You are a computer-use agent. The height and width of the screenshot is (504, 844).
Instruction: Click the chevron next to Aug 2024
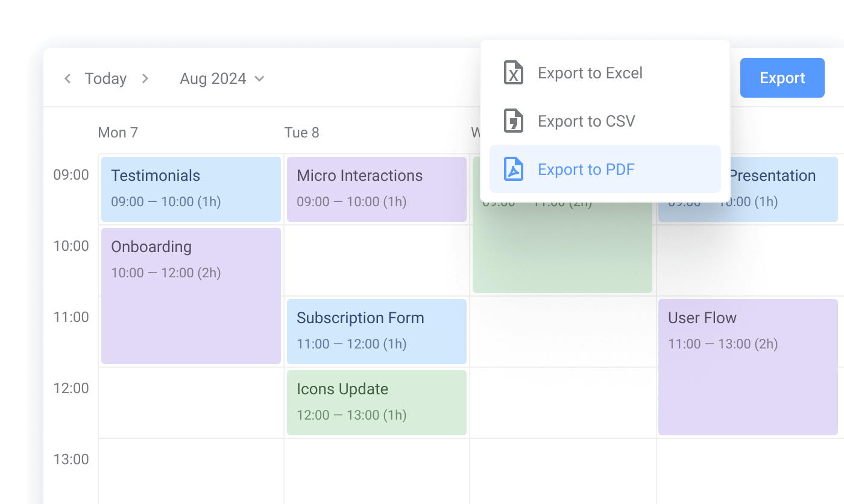[259, 79]
